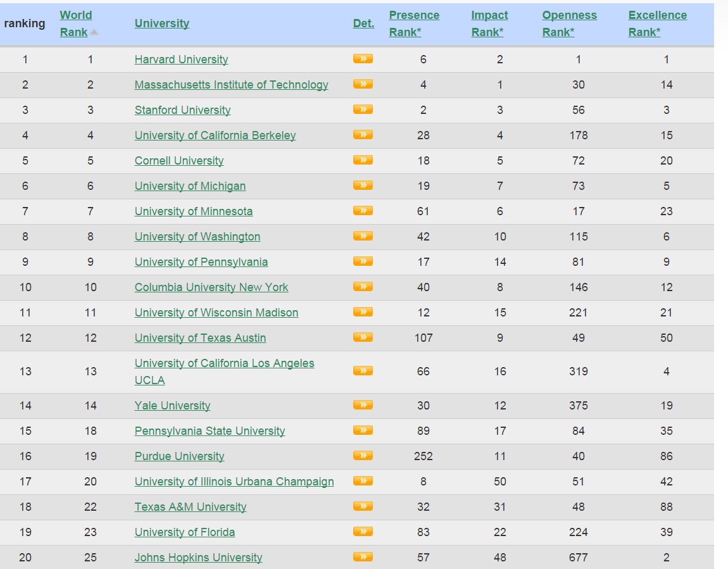The height and width of the screenshot is (569, 728).
Task: Open details icon for Purdue University
Action: point(363,456)
